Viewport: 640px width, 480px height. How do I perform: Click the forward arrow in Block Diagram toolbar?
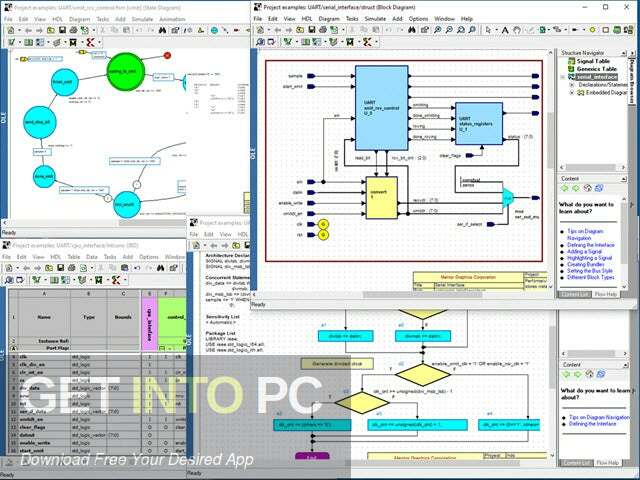[x=289, y=30]
